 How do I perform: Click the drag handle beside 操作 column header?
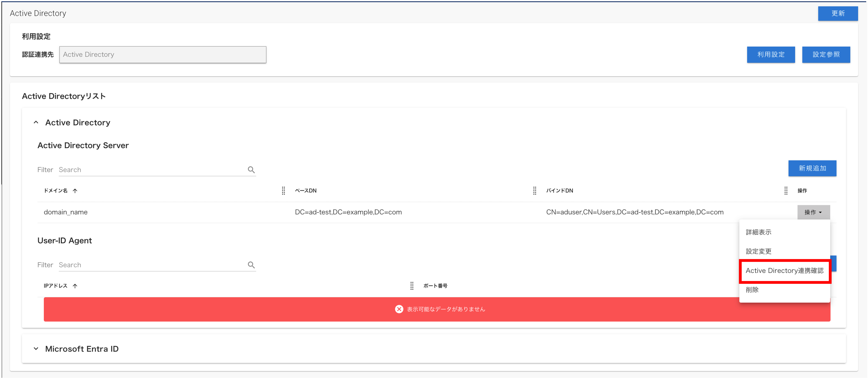point(786,191)
